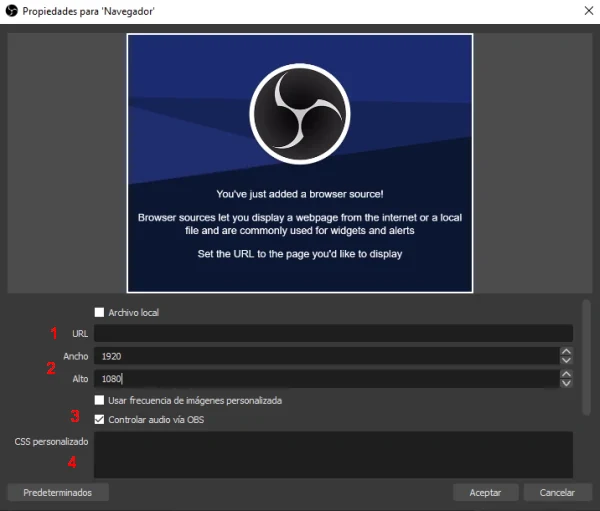The width and height of the screenshot is (600, 511).
Task: Check 'Usar frecuencia de imágenes personalizada'
Action: [99, 401]
